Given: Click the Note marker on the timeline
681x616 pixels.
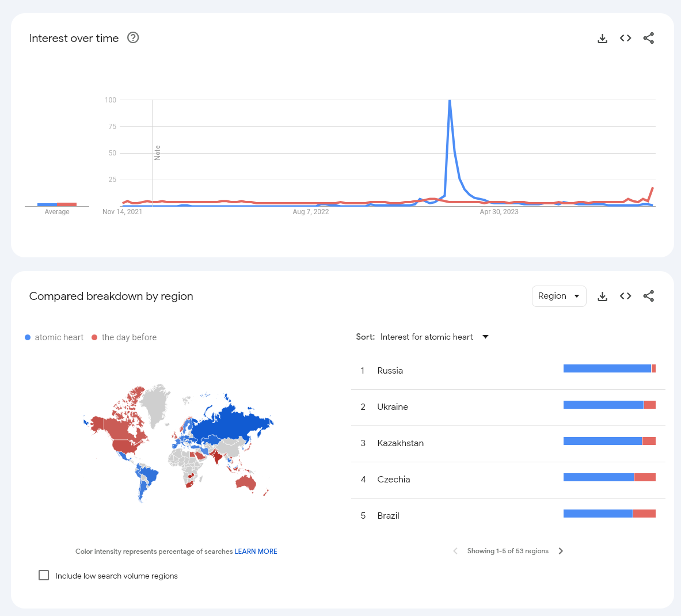Looking at the screenshot, I should tap(157, 153).
